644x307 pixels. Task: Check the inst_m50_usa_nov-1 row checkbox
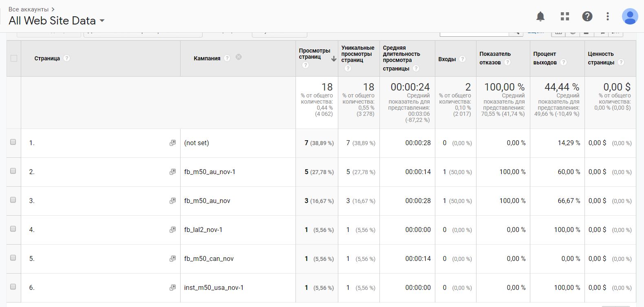point(13,287)
